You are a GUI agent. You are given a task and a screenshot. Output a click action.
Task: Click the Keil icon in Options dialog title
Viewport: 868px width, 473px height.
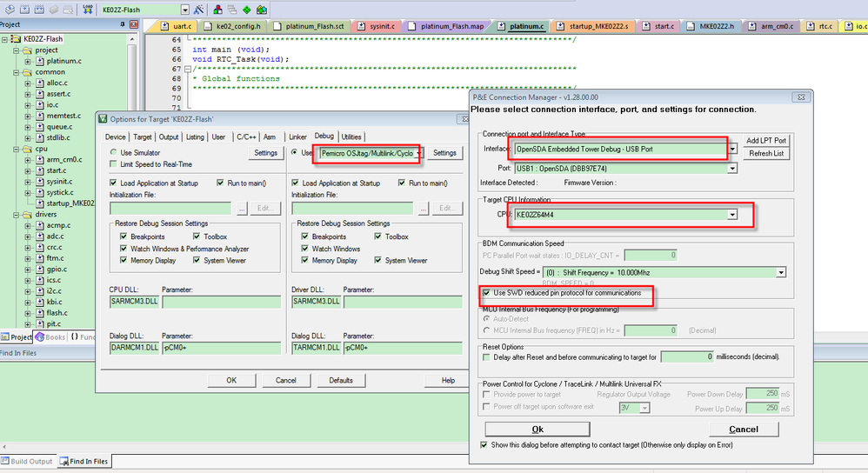103,119
